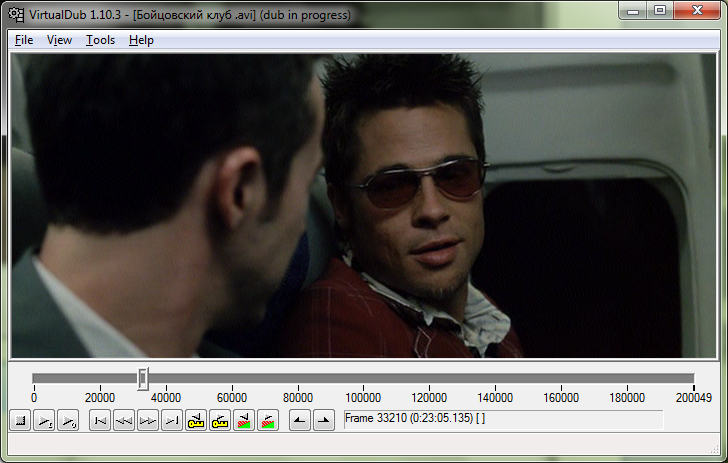Viewport: 728px width, 463px height.
Task: Open the Tools menu
Action: click(100, 40)
